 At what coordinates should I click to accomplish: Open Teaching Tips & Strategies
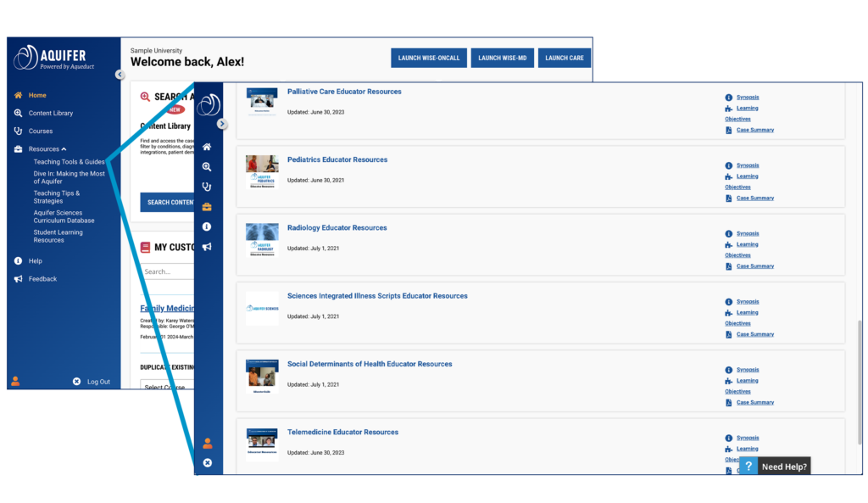pos(57,197)
